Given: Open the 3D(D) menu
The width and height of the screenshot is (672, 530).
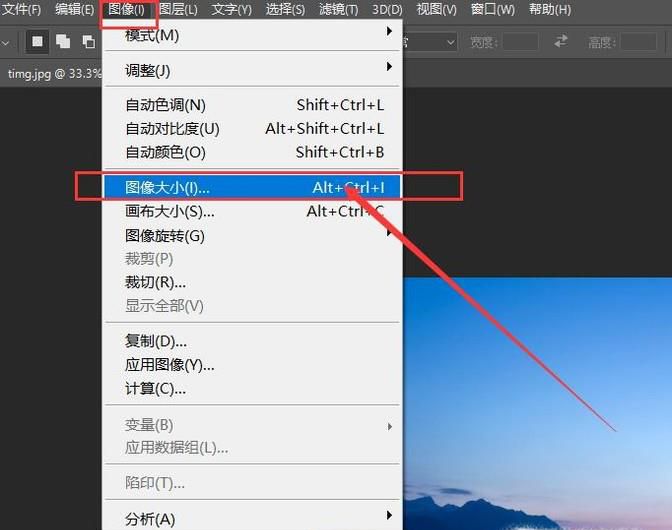Looking at the screenshot, I should pyautogui.click(x=387, y=9).
